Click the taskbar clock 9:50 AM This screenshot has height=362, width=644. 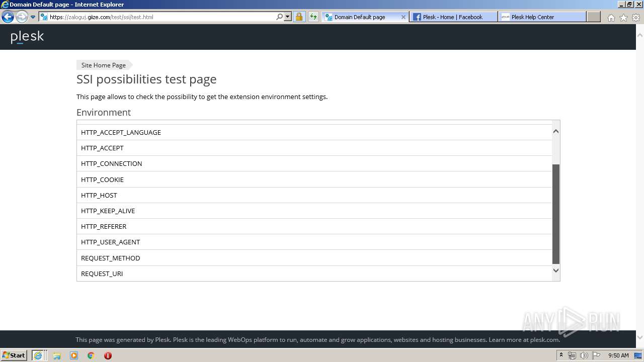(x=618, y=355)
